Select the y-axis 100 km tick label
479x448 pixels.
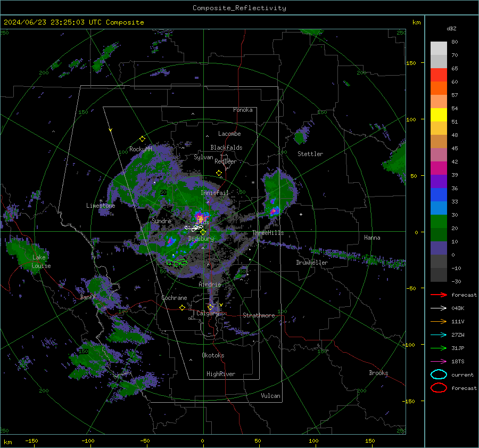point(411,119)
